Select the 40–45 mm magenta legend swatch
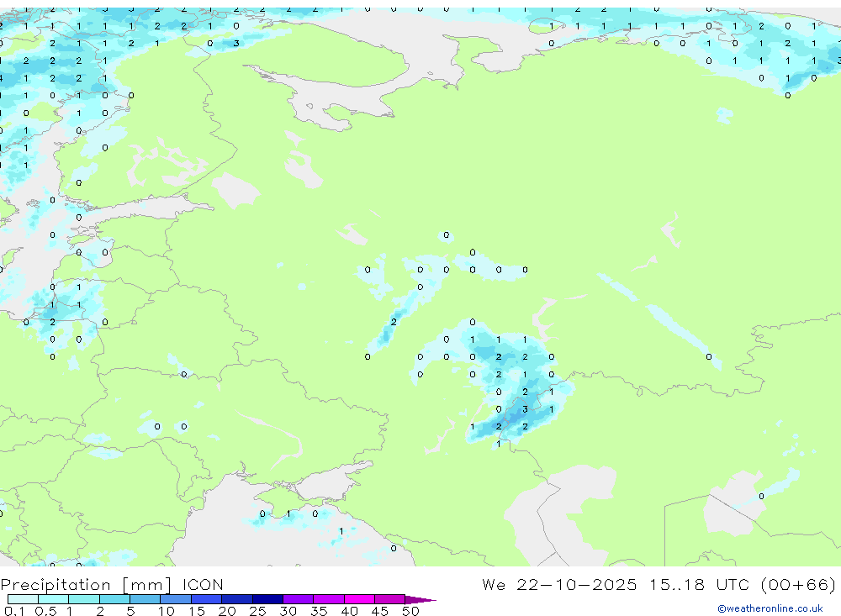The width and height of the screenshot is (841, 616). (359, 599)
